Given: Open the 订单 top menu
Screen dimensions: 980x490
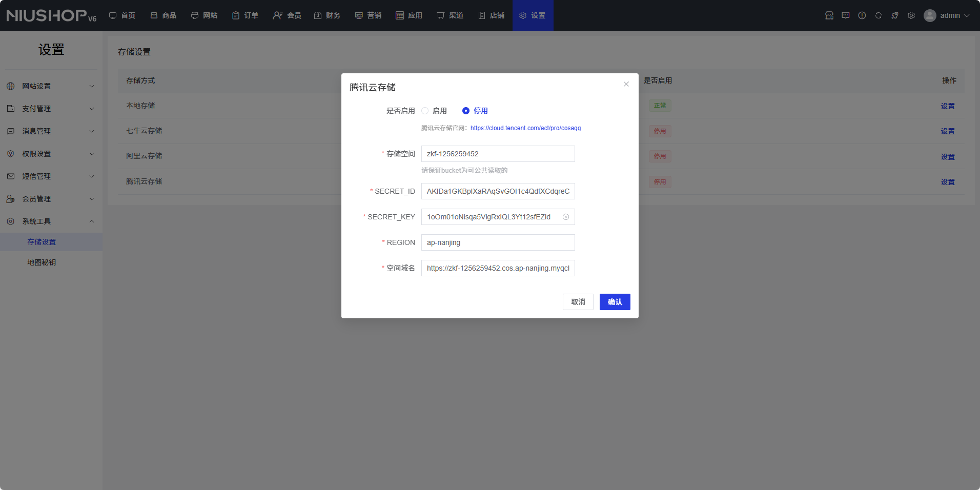Looking at the screenshot, I should [245, 15].
